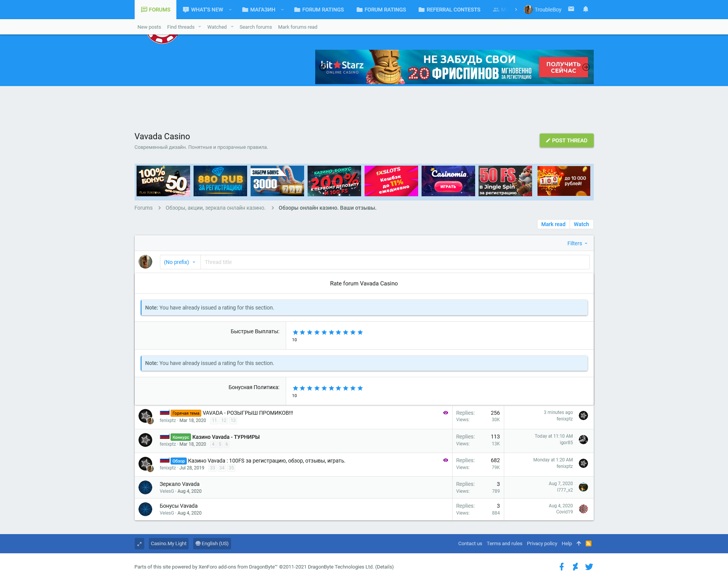The width and height of the screenshot is (728, 580).
Task: Click left arrow on bitStarz banner
Action: [323, 67]
